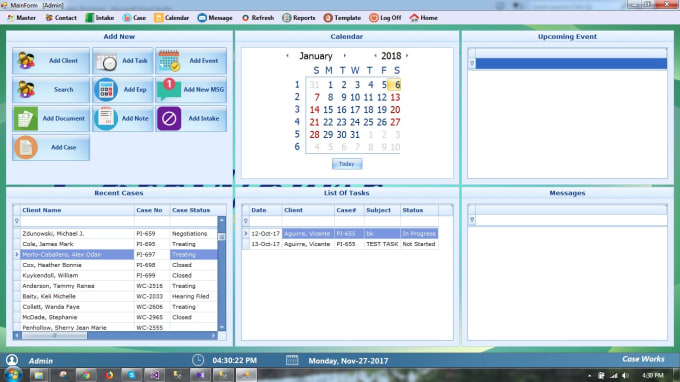Click the Upcoming Event filter icon
The height and width of the screenshot is (382, 680).
(472, 64)
